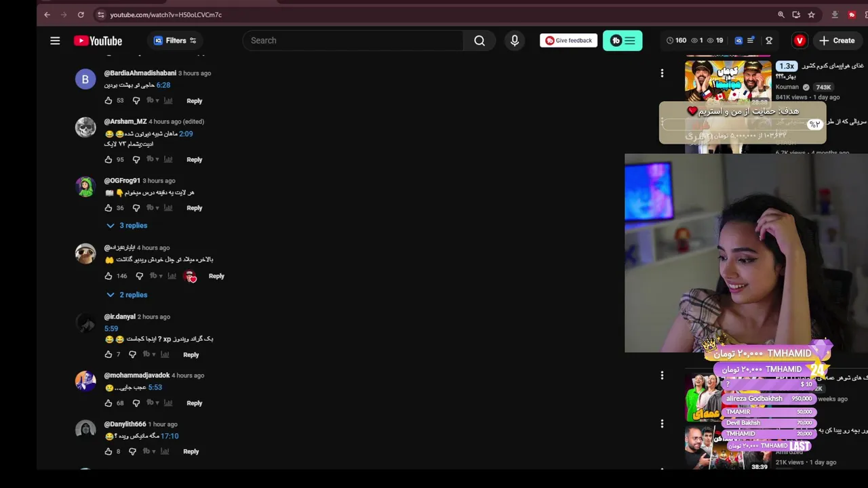Open the trophy icon in header

769,41
